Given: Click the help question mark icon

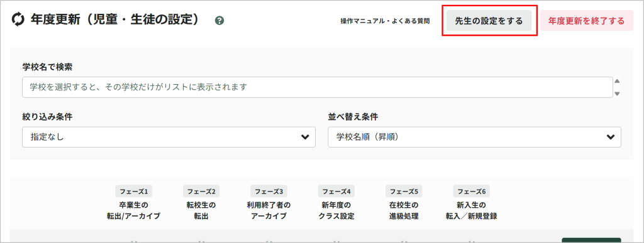Looking at the screenshot, I should [219, 21].
